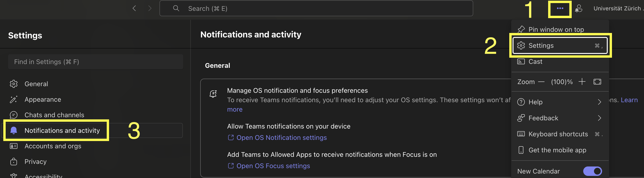This screenshot has width=644, height=178.
Task: Choose Get the mobile app
Action: point(557,150)
